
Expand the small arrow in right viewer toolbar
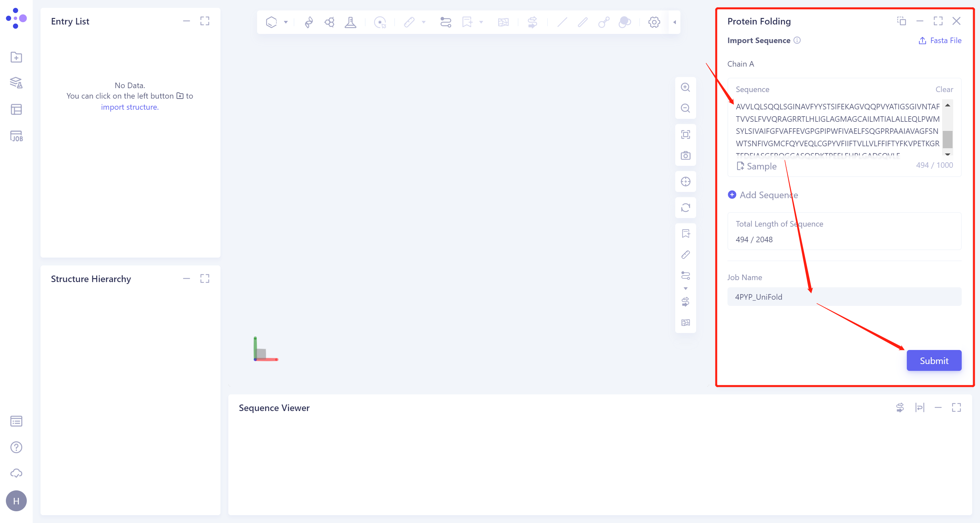click(686, 289)
